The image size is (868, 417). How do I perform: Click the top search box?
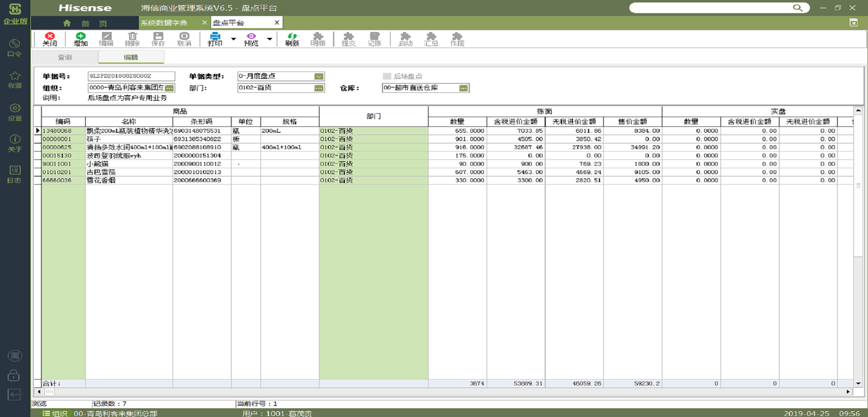(711, 8)
